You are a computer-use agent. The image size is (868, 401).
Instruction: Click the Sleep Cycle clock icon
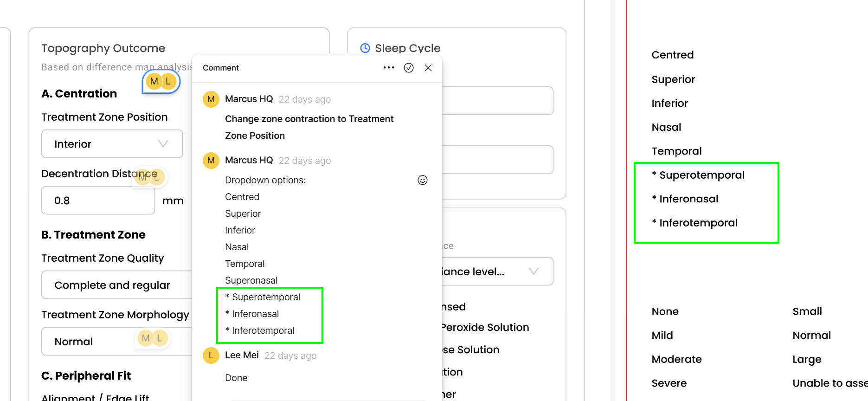[x=365, y=48]
